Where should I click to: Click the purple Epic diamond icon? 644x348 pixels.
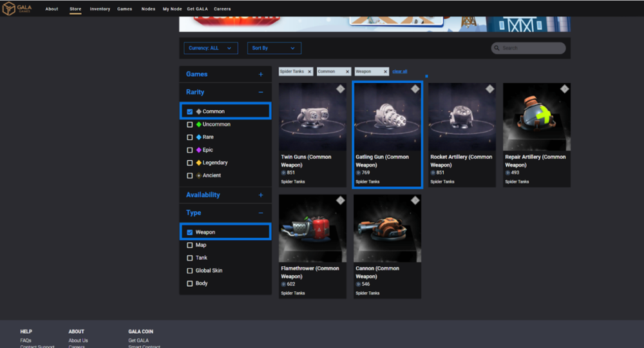tap(199, 150)
